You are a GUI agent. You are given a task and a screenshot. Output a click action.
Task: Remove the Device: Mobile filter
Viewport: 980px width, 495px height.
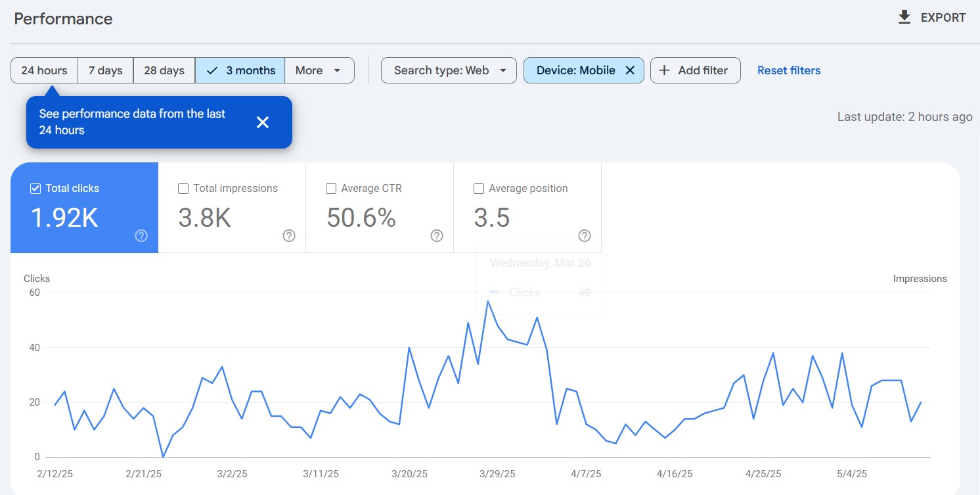630,70
